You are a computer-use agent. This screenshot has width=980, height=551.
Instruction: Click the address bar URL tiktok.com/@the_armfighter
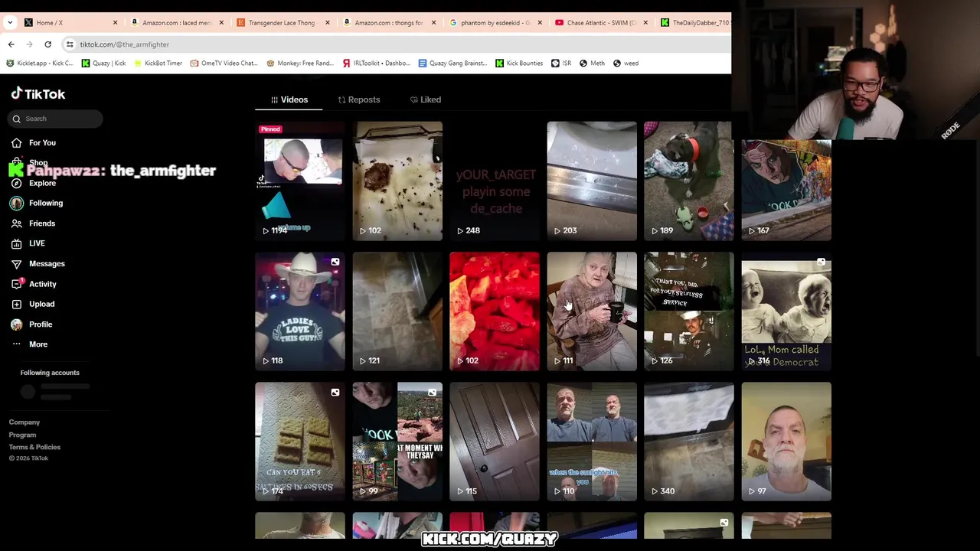click(x=124, y=44)
